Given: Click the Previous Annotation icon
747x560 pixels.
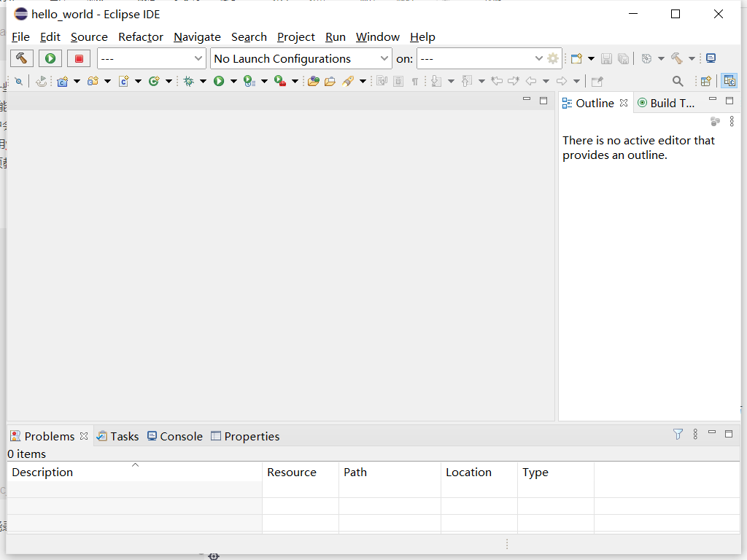Looking at the screenshot, I should [x=467, y=82].
